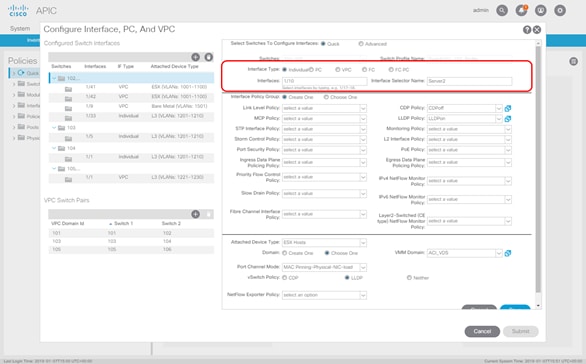Viewport: 586px width, 364px height.
Task: Click the Interface Selector Name field
Action: (x=469, y=81)
